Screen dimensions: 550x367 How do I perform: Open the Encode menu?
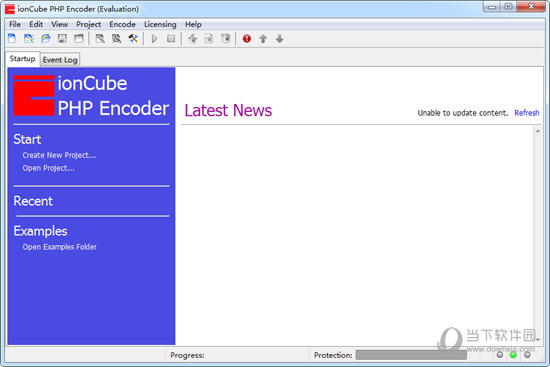(122, 24)
